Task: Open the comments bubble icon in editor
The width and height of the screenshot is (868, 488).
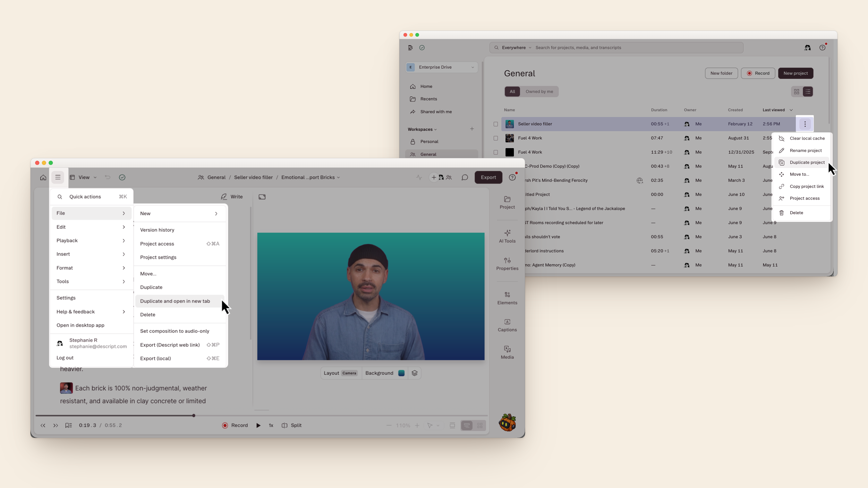Action: tap(465, 178)
